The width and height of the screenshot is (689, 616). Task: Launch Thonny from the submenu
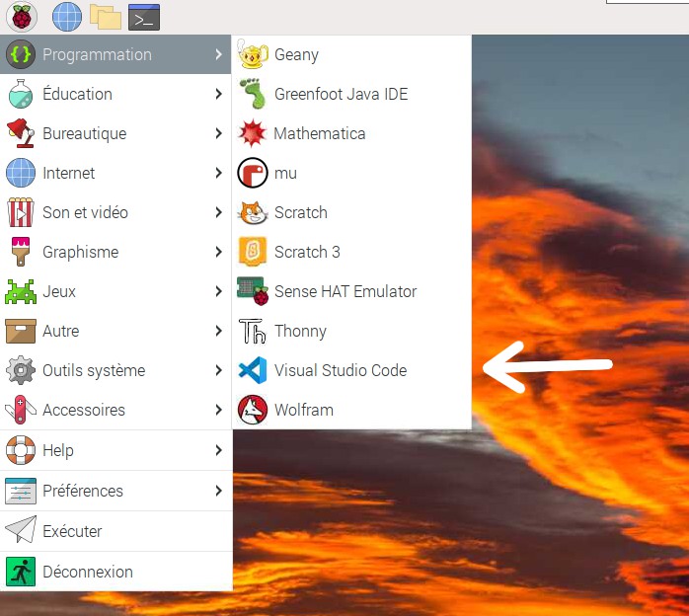[352, 331]
